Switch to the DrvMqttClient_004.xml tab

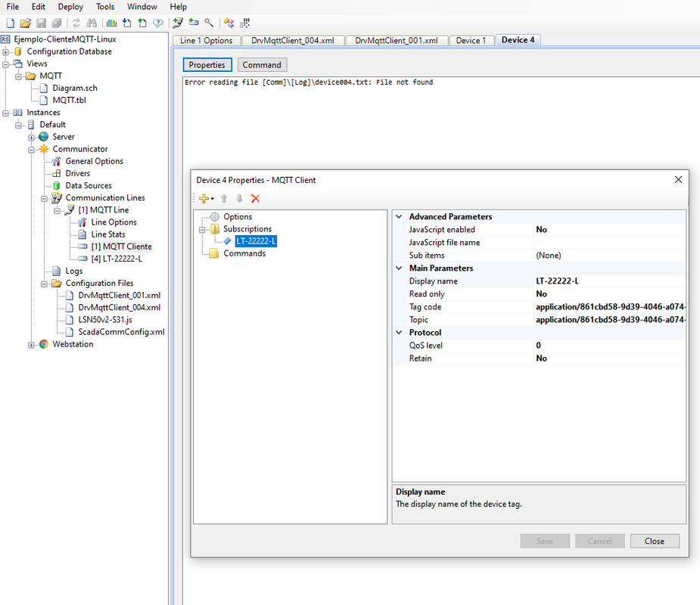[293, 41]
